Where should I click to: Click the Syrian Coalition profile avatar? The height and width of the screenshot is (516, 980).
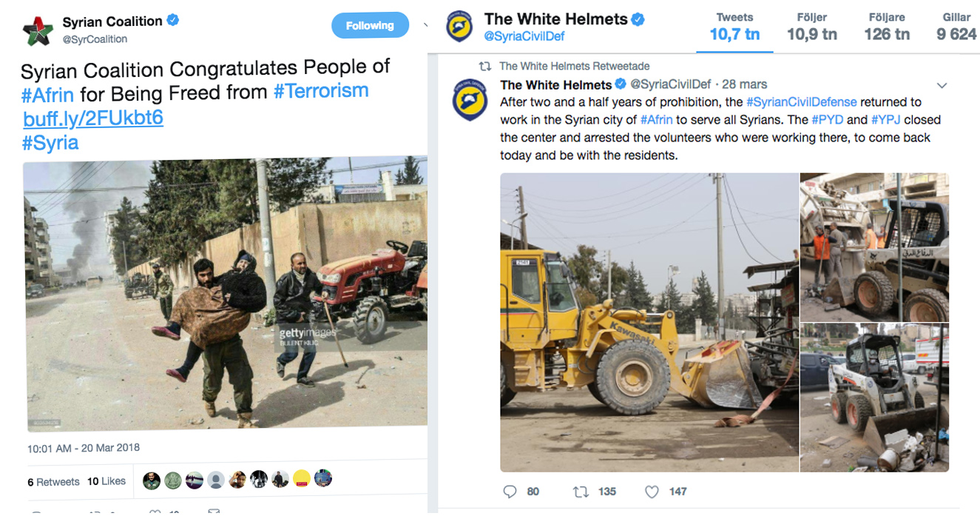pos(38,29)
